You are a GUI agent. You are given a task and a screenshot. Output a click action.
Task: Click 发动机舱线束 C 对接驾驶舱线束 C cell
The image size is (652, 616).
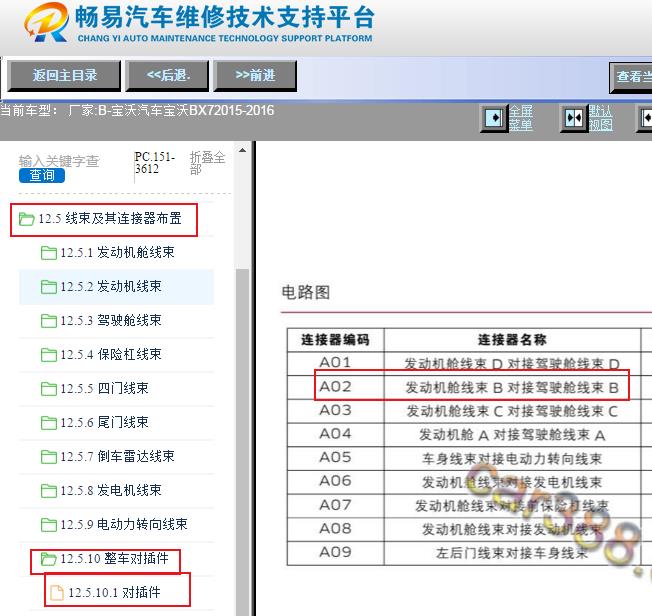512,411
